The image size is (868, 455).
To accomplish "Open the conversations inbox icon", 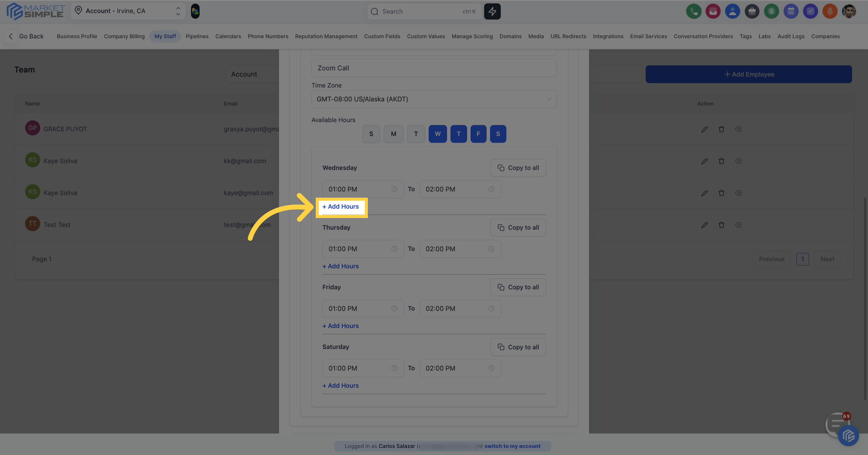I will coord(713,11).
